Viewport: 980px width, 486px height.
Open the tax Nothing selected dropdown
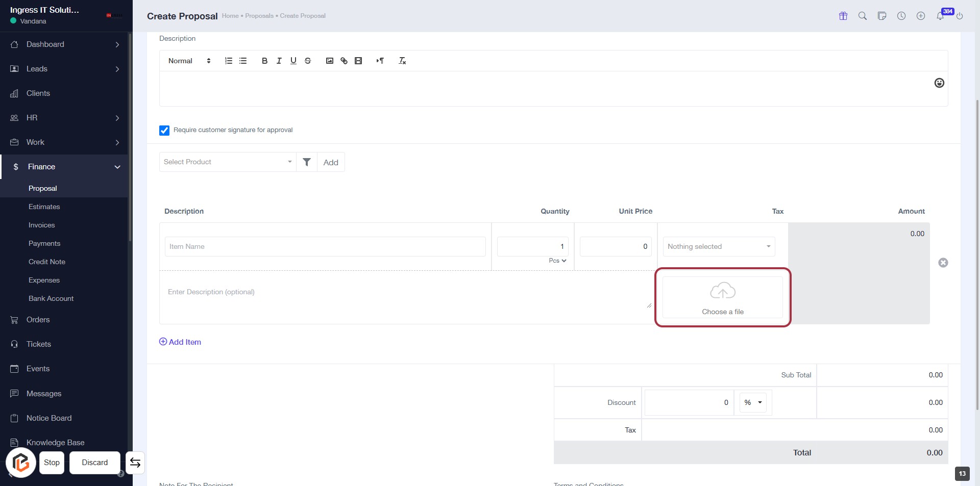[718, 247]
